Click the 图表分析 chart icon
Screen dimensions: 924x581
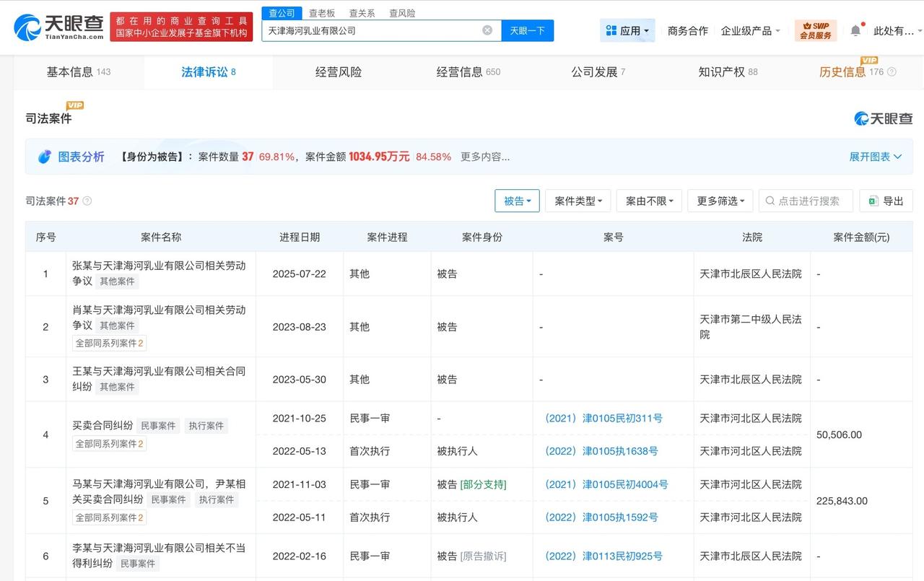click(45, 157)
